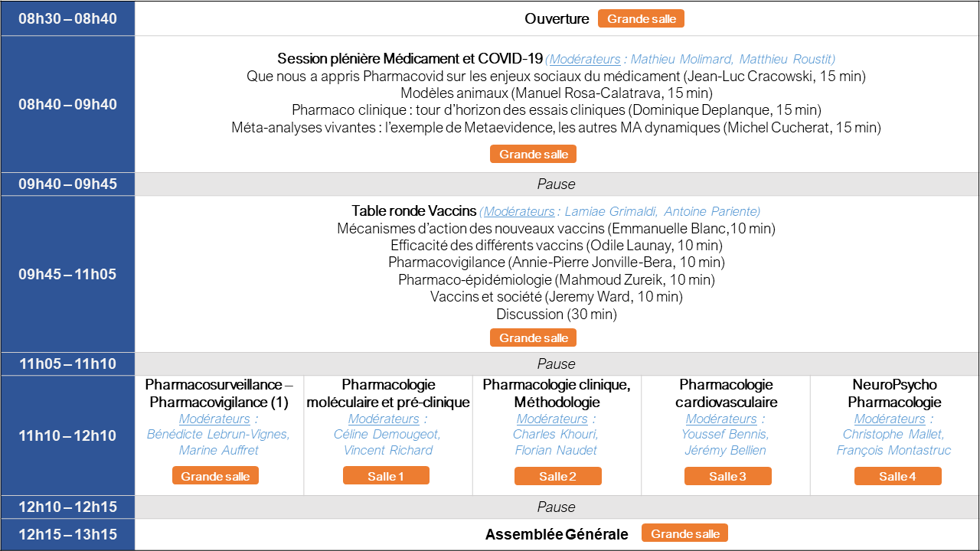Click the Salle 1 button
Image resolution: width=980 pixels, height=551 pixels.
(x=386, y=476)
